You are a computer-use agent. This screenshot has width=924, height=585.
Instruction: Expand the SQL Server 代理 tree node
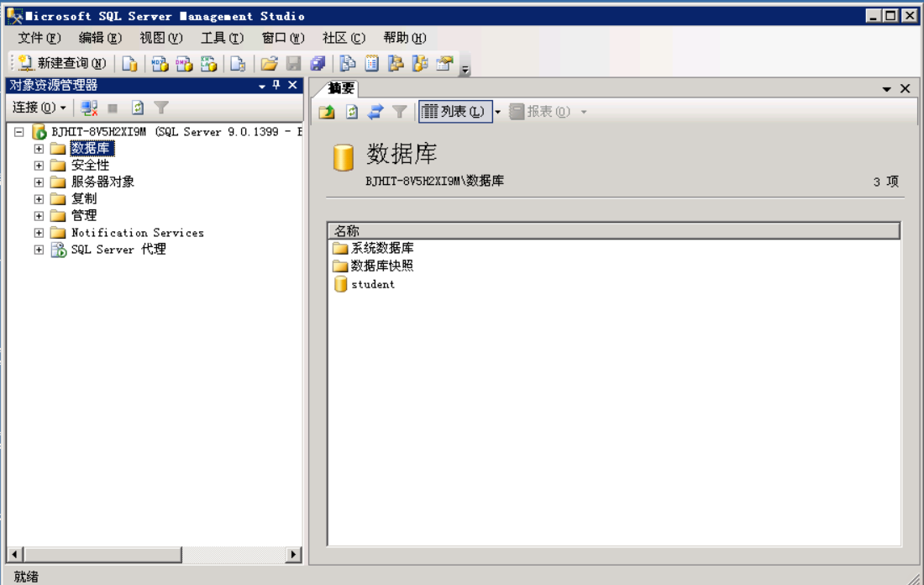[39, 250]
